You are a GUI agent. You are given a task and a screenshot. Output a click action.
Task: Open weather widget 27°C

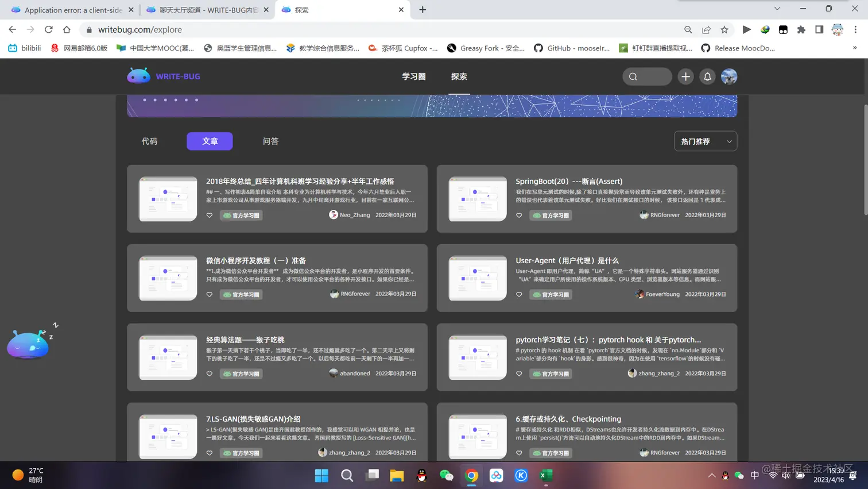pos(28,475)
